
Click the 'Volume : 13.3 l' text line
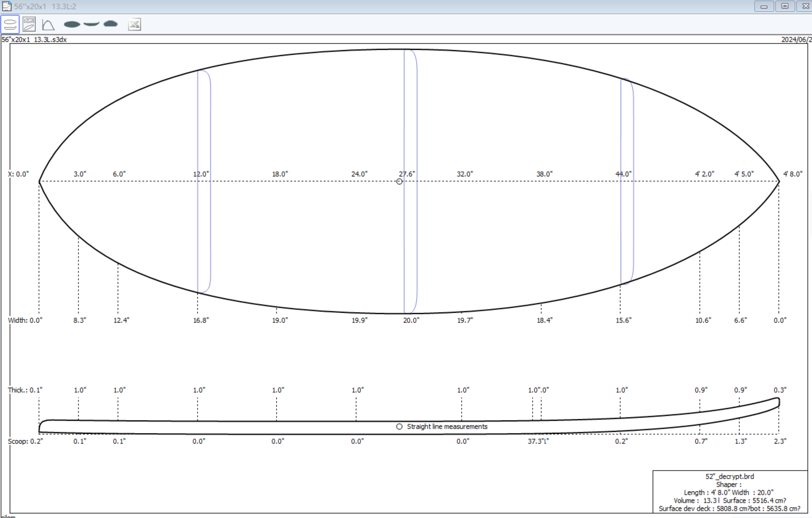[696, 501]
